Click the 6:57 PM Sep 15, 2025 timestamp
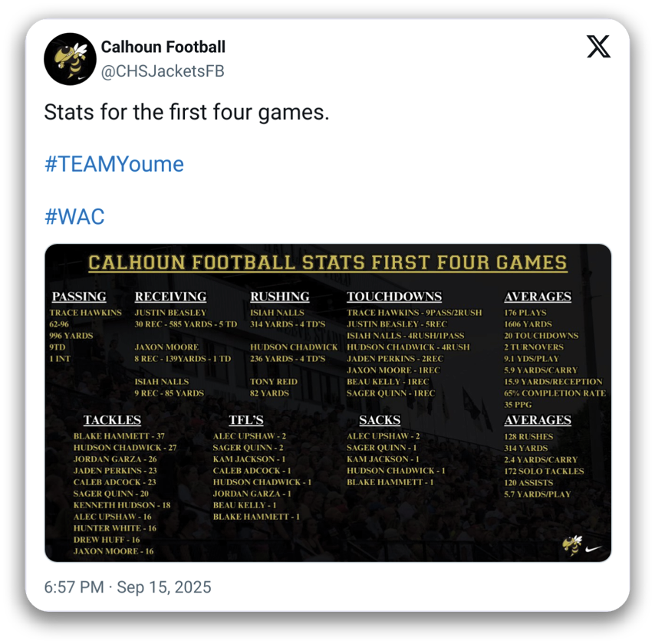The image size is (655, 644). click(x=128, y=587)
